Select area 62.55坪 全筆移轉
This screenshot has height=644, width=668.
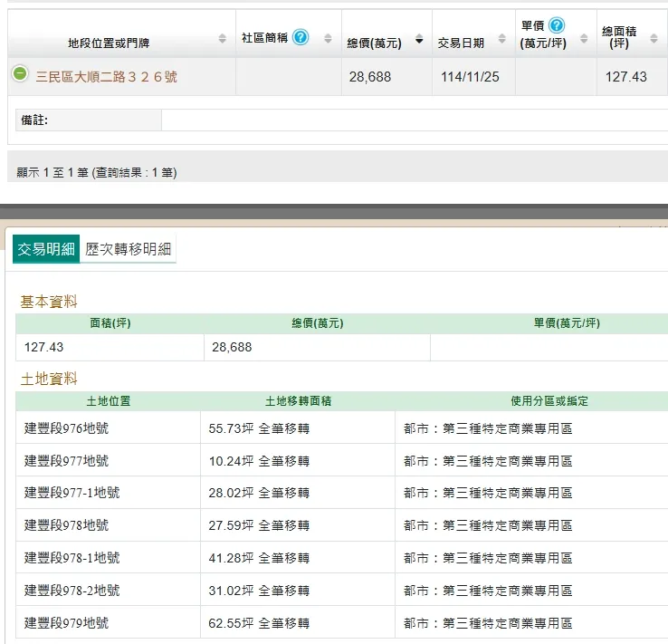[259, 623]
